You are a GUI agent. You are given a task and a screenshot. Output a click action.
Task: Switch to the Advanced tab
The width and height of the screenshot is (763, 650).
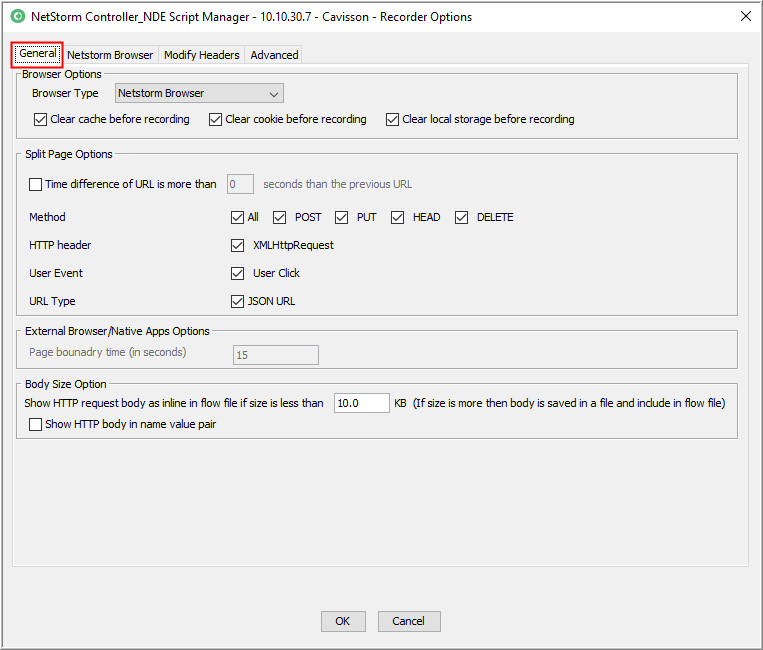point(274,55)
